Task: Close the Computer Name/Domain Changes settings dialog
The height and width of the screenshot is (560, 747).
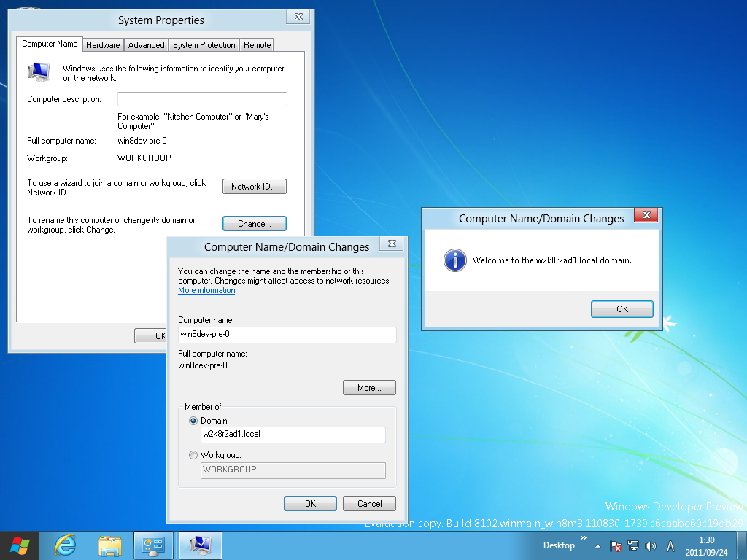Action: click(x=392, y=244)
